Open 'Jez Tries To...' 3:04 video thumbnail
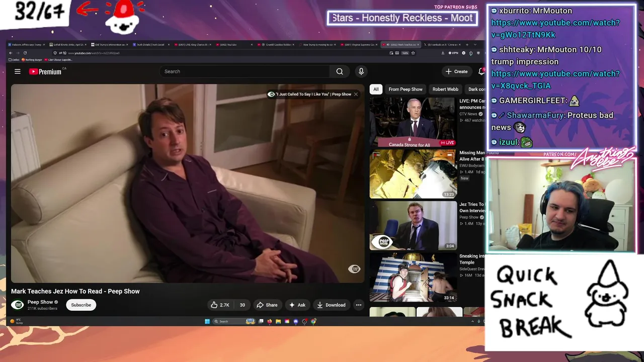 pyautogui.click(x=413, y=226)
